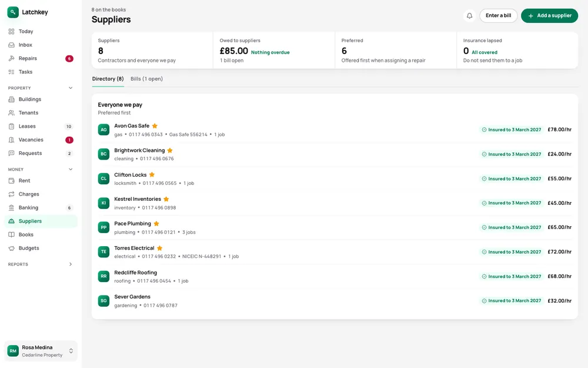Open the Rosa Medina account switcher
The image size is (588, 368).
[x=41, y=351]
